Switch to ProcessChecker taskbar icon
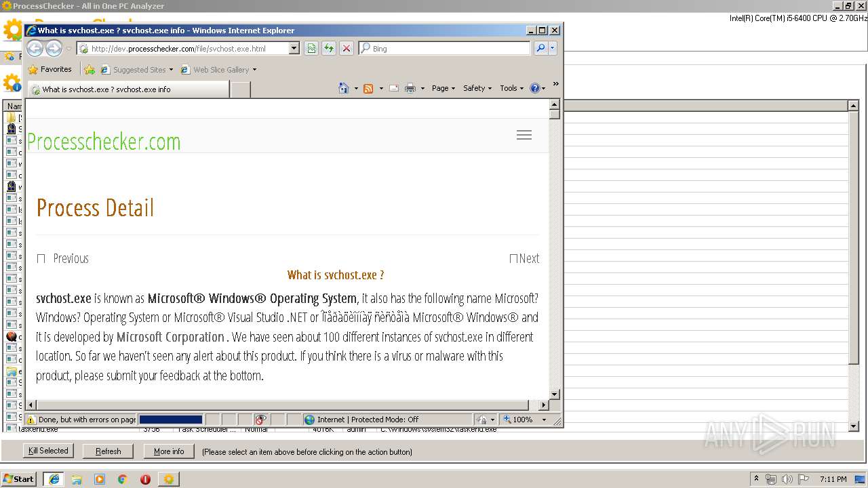Screen dimensions: 868x488 pos(169,479)
